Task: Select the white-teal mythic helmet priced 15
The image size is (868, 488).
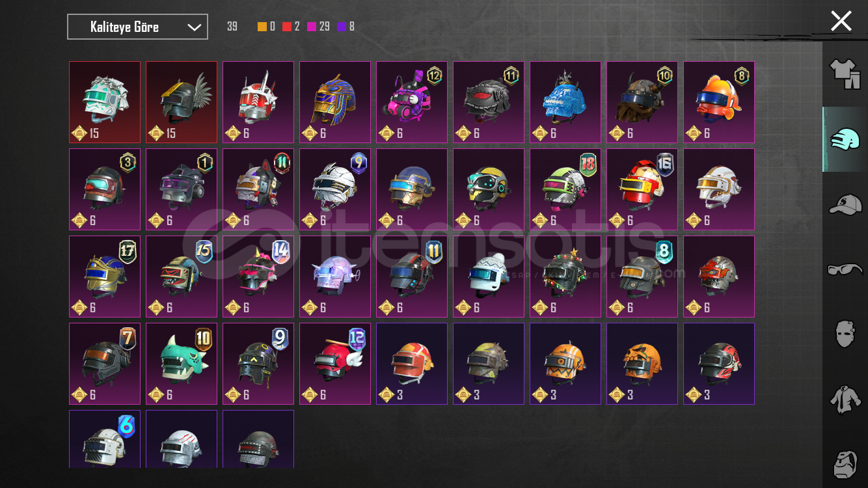Action: [105, 102]
